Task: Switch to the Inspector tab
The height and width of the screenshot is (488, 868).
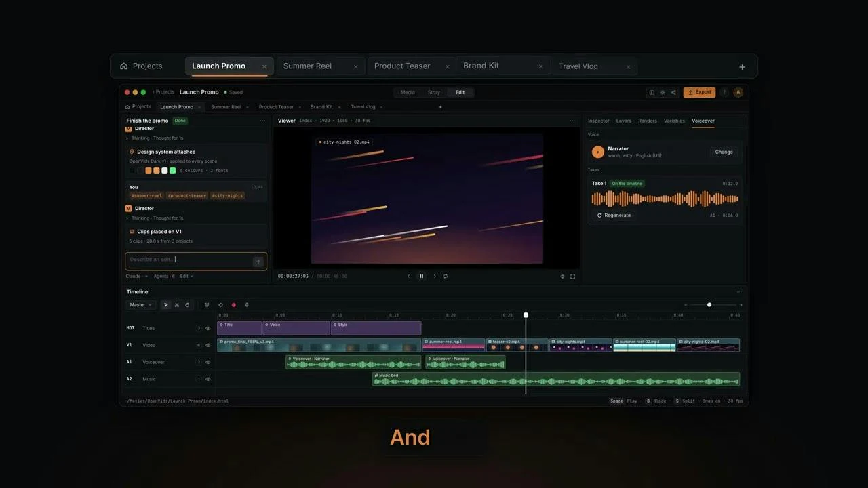Action: (x=599, y=121)
